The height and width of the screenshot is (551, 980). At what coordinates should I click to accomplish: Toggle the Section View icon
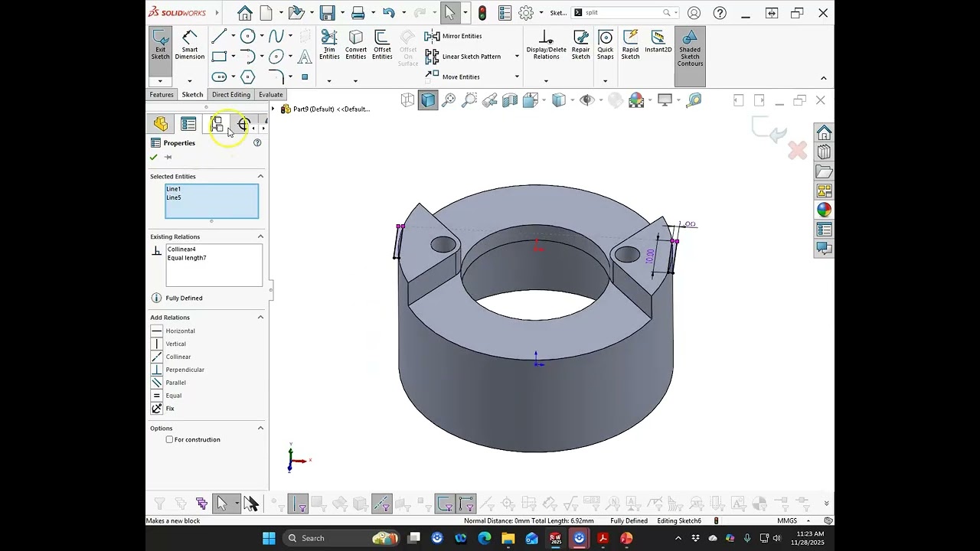coord(510,100)
